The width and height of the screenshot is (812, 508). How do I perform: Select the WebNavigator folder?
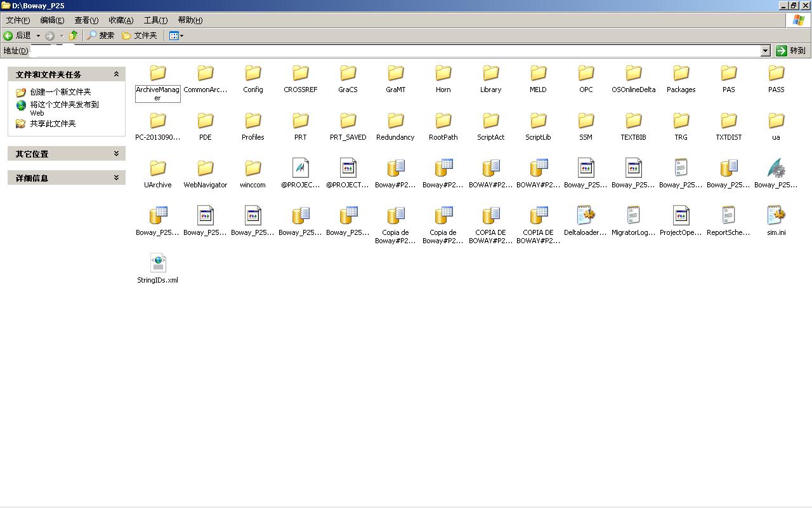[x=206, y=175]
